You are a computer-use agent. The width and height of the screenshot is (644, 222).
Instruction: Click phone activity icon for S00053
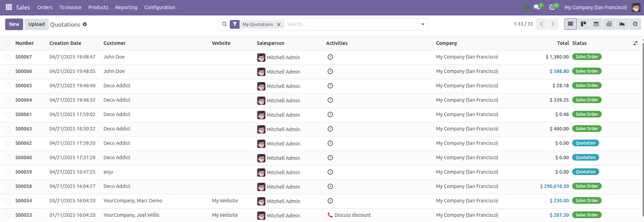[330, 215]
